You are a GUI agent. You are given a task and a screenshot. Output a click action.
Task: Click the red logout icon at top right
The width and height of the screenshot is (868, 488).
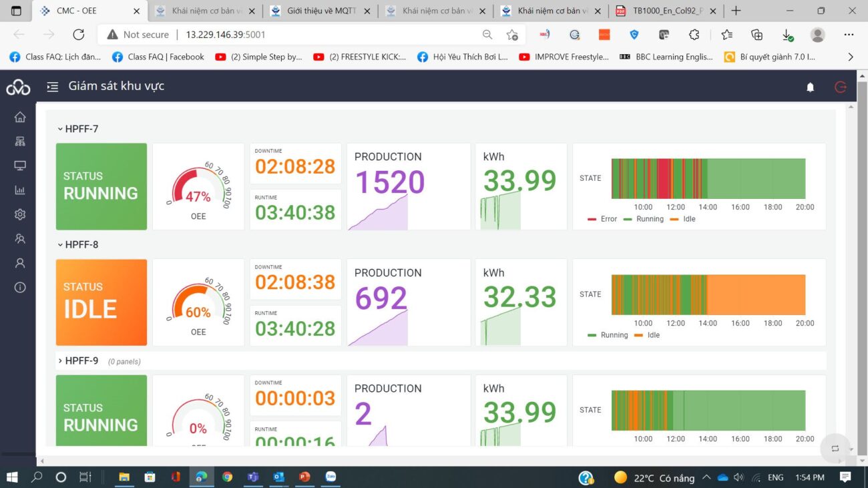(840, 87)
